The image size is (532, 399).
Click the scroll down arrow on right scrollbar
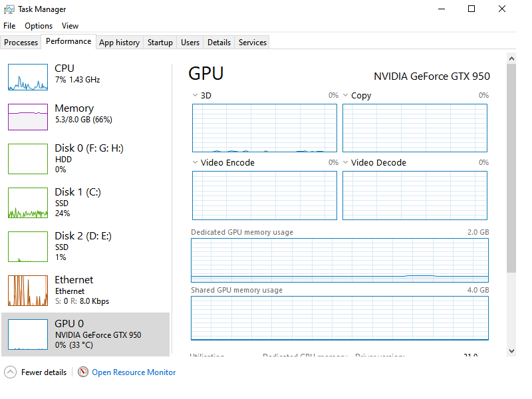(511, 350)
